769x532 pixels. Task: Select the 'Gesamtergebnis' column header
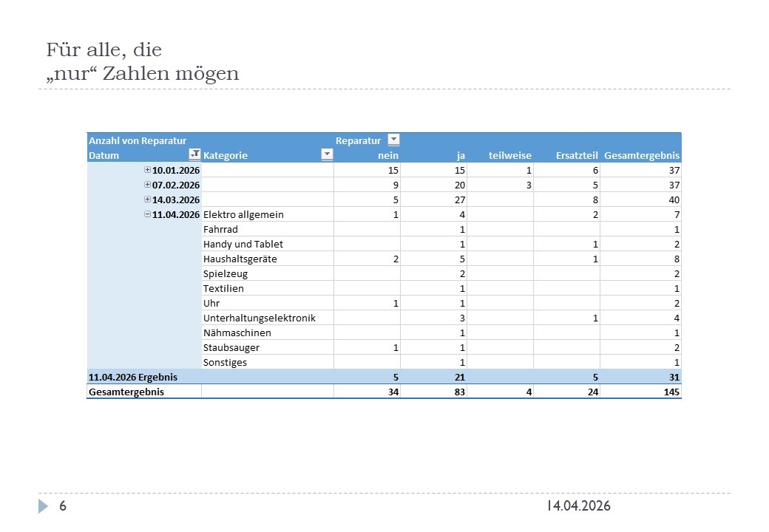pyautogui.click(x=641, y=155)
